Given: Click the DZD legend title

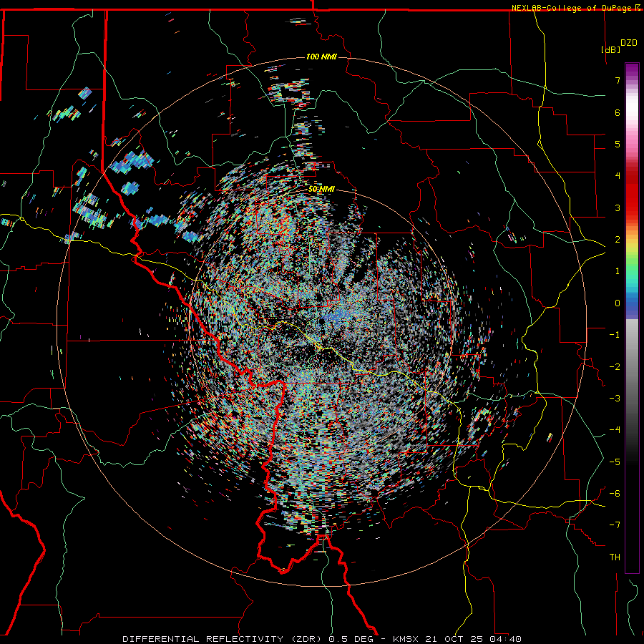Looking at the screenshot, I should [628, 43].
